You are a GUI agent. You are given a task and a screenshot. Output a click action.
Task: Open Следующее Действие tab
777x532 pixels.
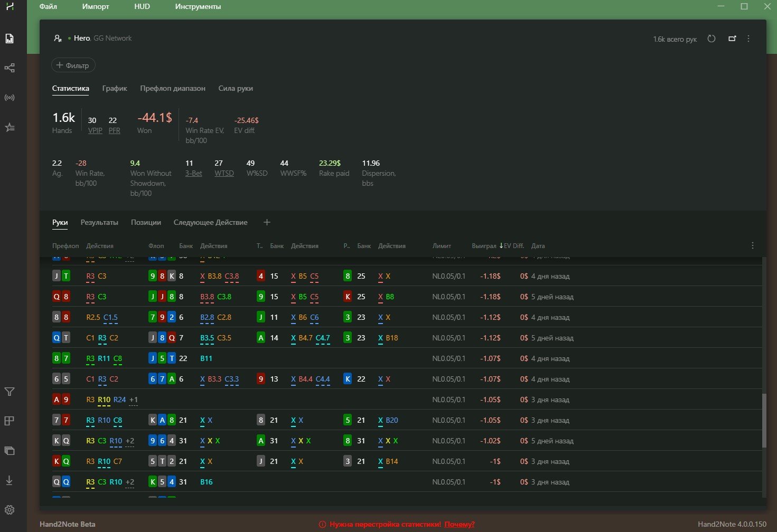pyautogui.click(x=210, y=222)
